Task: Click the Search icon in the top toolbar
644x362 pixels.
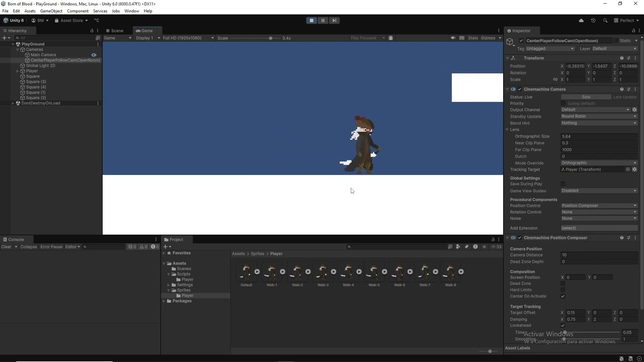Action: (x=605, y=20)
